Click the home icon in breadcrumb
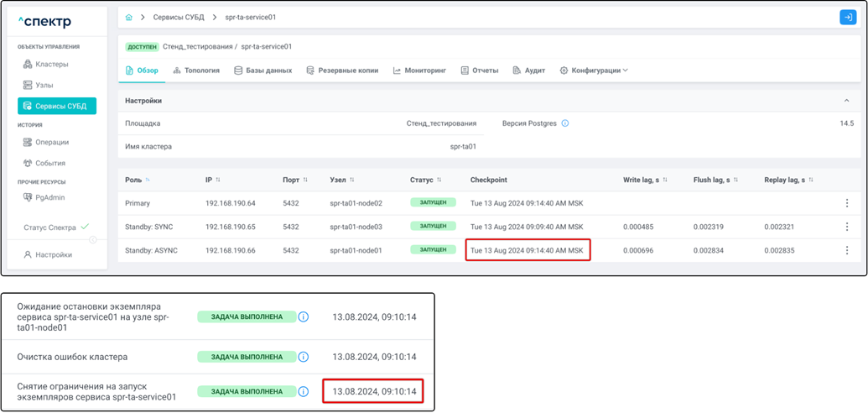The width and height of the screenshot is (868, 413). pyautogui.click(x=128, y=17)
